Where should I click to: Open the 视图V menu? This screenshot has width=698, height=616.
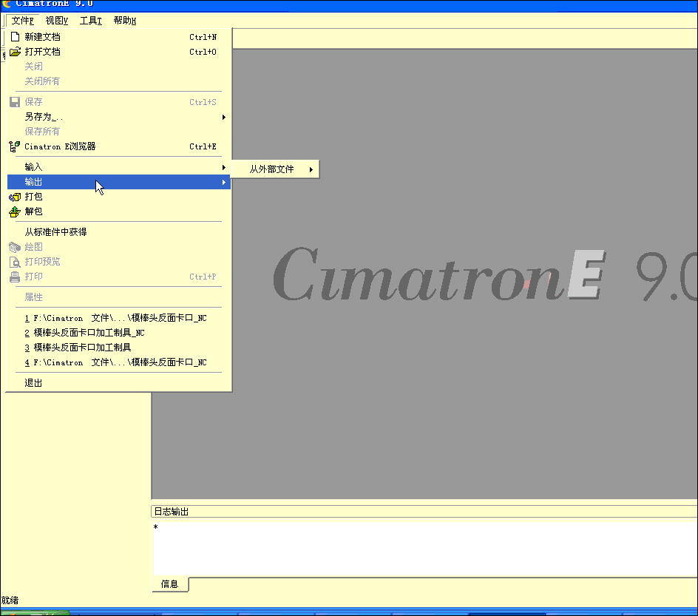pos(56,21)
